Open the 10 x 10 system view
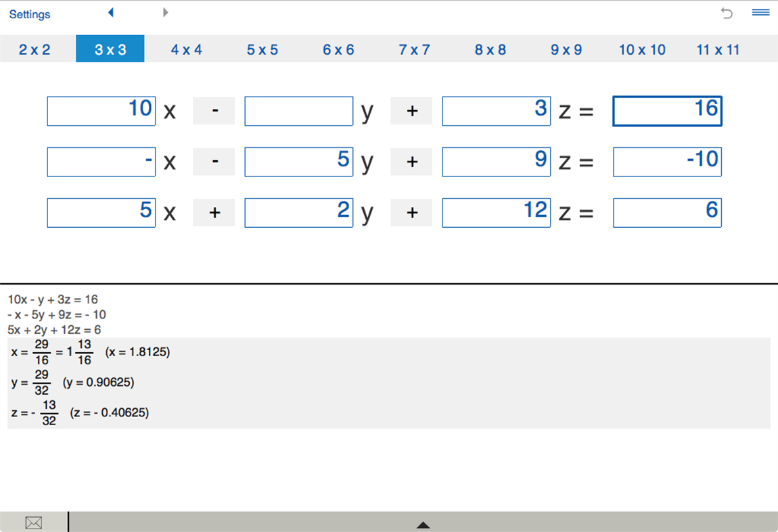Image resolution: width=778 pixels, height=532 pixels. (x=641, y=48)
